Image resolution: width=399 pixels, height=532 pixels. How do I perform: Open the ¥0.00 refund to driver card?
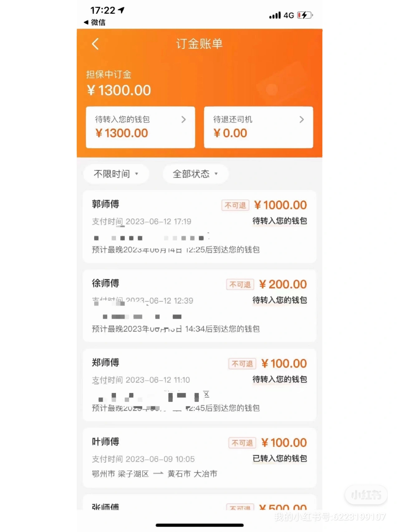258,127
